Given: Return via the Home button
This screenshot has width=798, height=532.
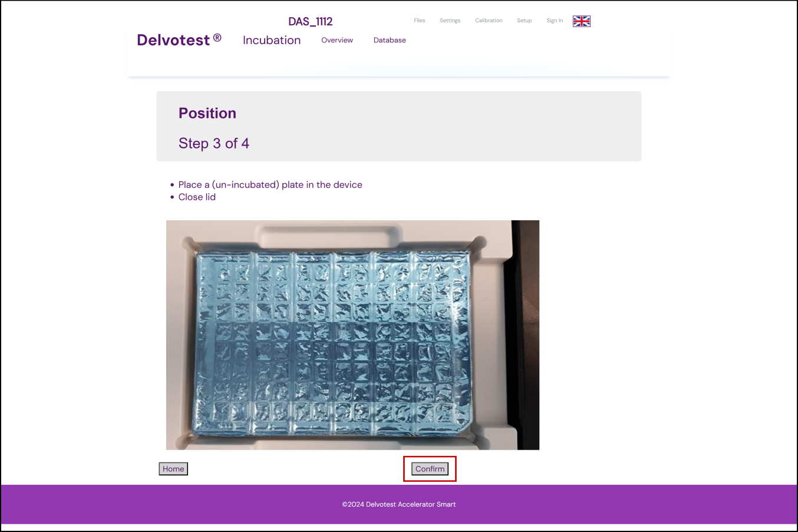Looking at the screenshot, I should pyautogui.click(x=173, y=469).
